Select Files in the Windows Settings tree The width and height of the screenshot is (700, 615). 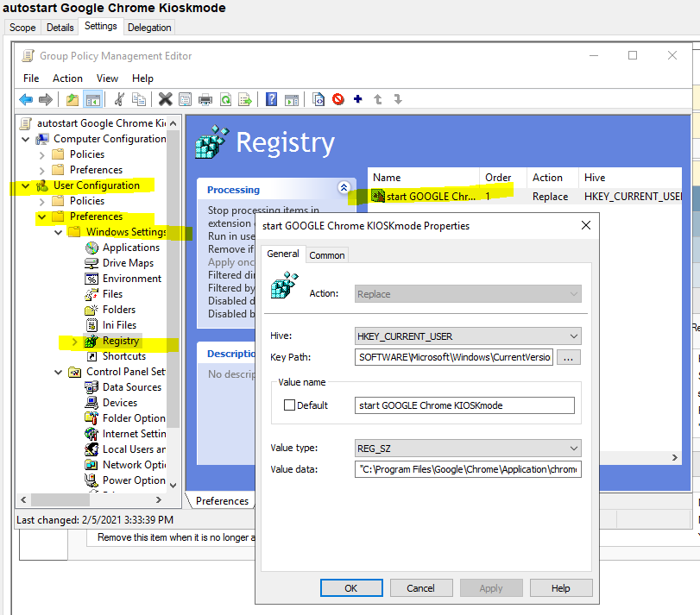pyautogui.click(x=112, y=294)
